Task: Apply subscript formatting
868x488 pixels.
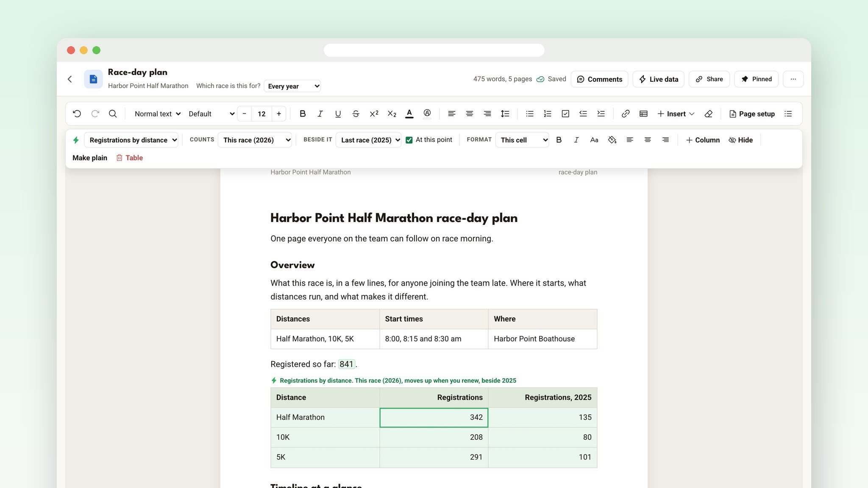Action: (x=392, y=114)
